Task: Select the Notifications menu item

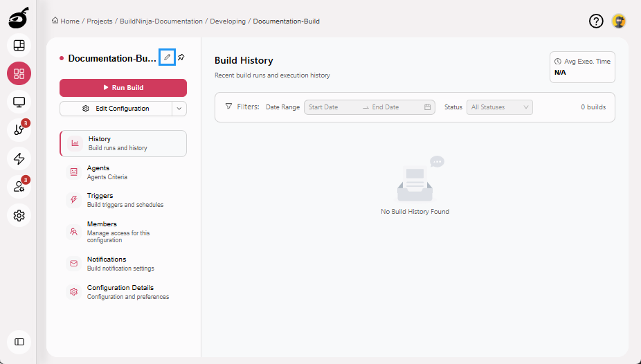Action: 123,264
